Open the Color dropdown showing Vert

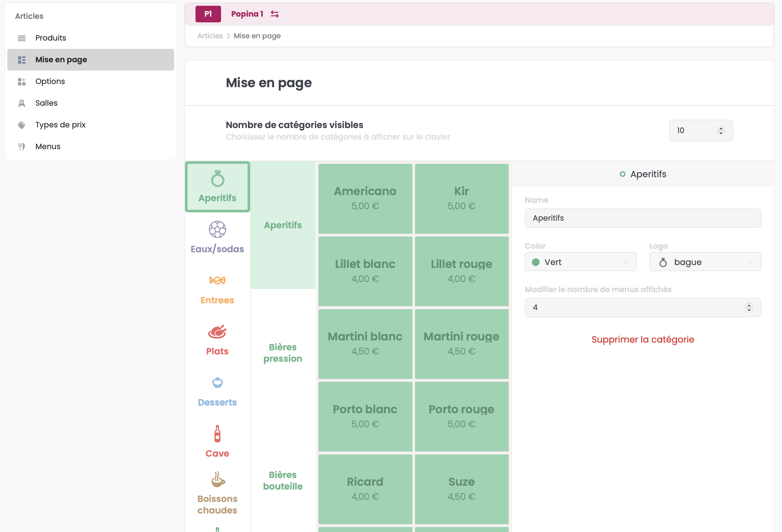tap(580, 262)
